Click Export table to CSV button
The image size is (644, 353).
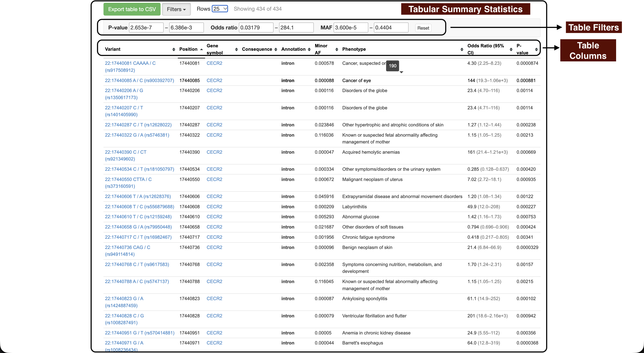(132, 9)
